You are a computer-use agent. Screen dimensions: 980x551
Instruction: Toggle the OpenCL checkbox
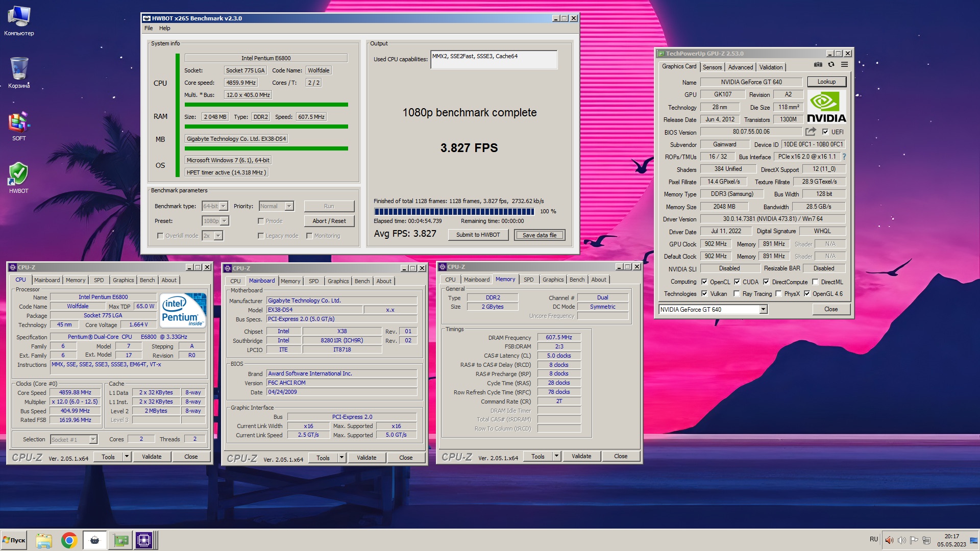[704, 282]
